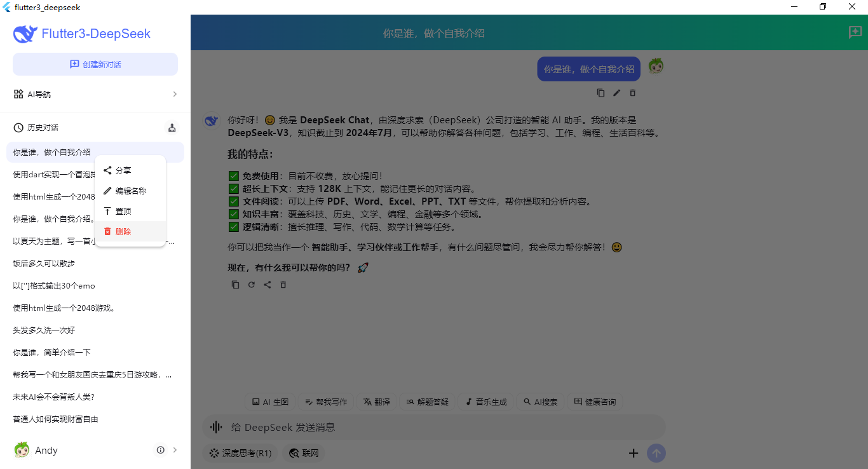868x469 pixels.
Task: Click the 翻译 quick action
Action: pos(377,402)
